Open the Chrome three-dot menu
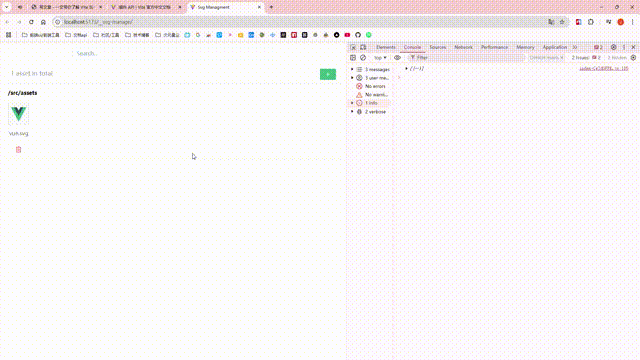 tap(632, 22)
